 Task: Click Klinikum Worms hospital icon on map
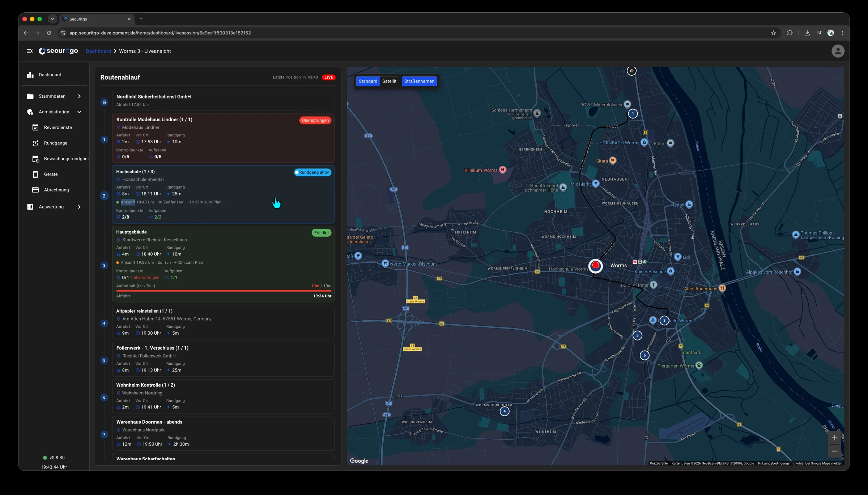coord(502,170)
